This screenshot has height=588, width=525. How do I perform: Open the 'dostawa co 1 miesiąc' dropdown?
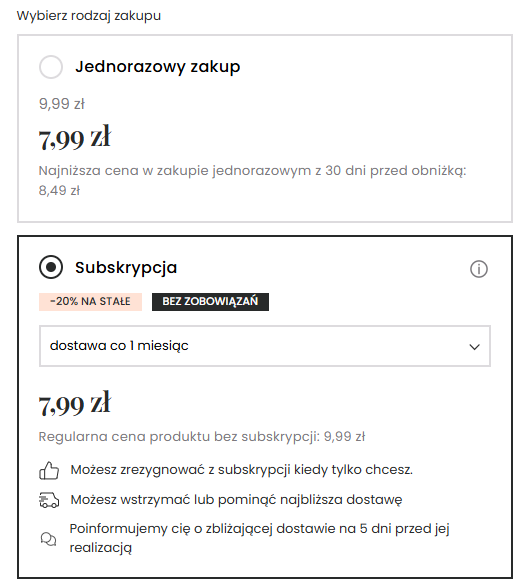tap(265, 346)
